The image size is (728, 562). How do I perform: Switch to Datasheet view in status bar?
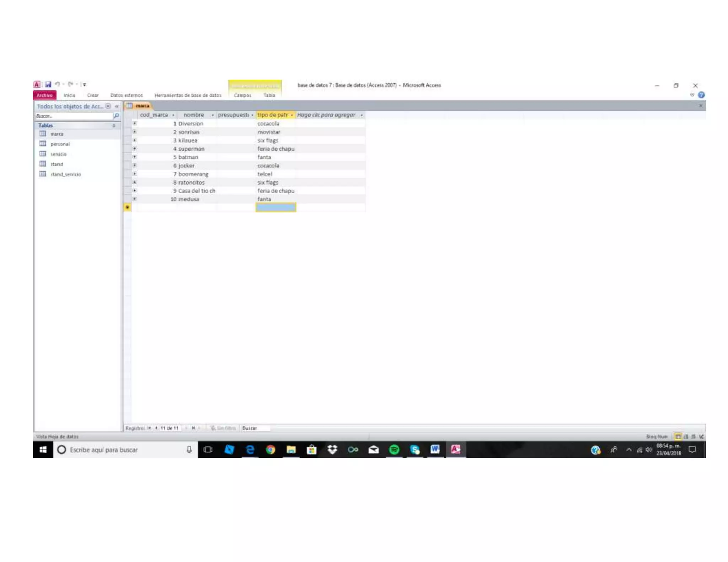(x=678, y=437)
